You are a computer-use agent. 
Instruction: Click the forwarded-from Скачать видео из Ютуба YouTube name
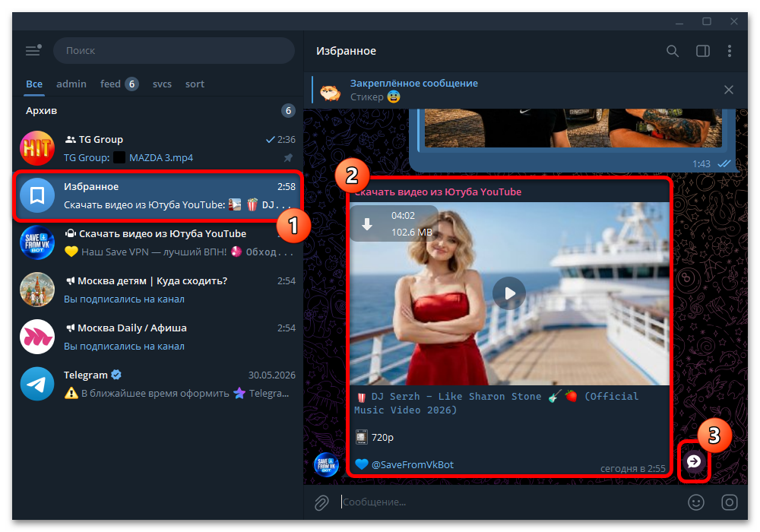pyautogui.click(x=439, y=192)
